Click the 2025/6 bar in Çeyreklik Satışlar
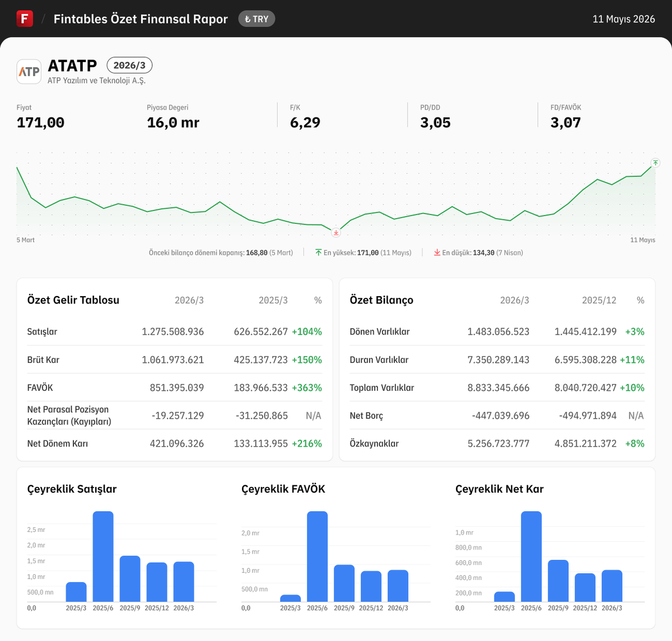Viewport: 672px width, 641px height. click(x=103, y=556)
